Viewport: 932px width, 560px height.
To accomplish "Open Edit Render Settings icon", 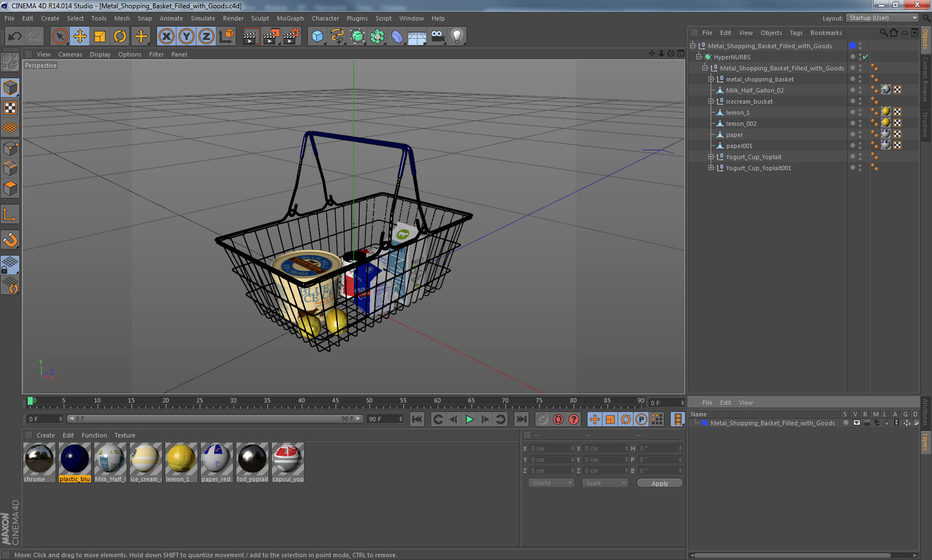I will (x=291, y=37).
